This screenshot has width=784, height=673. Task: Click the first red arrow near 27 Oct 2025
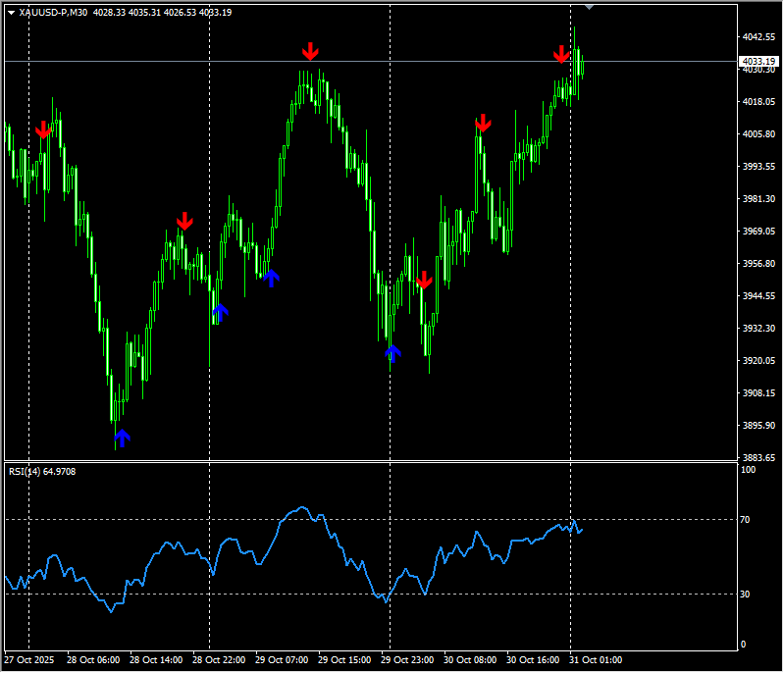tap(43, 130)
